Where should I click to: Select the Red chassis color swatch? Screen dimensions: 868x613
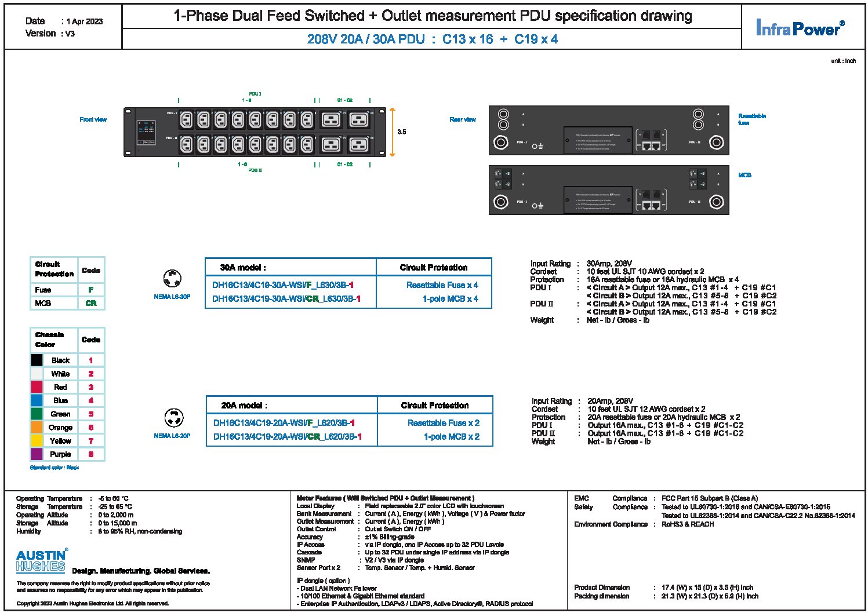(37, 387)
